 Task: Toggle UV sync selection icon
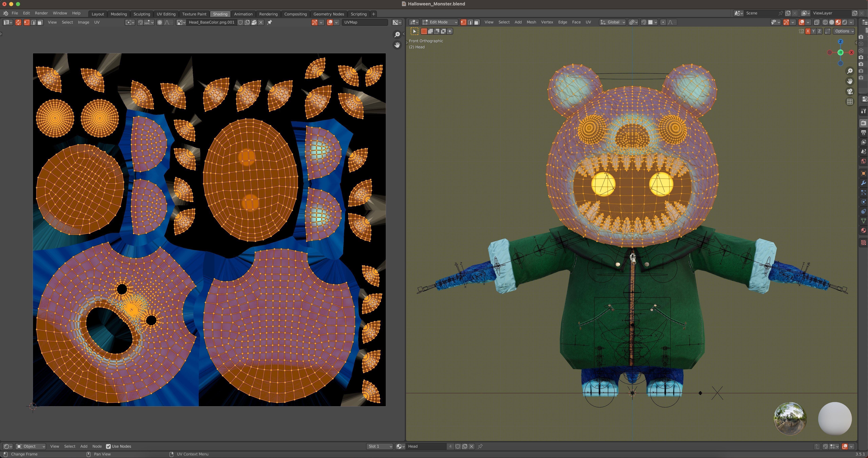click(18, 22)
